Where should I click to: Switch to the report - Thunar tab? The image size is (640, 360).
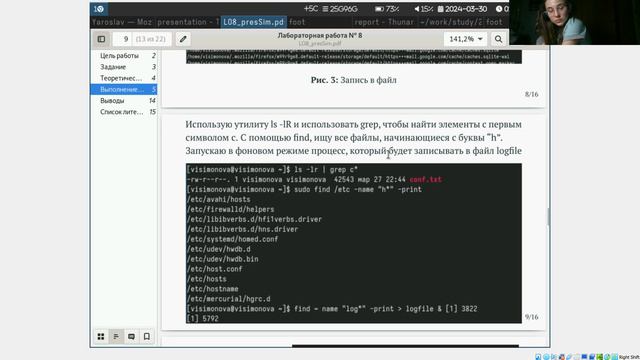coord(384,22)
